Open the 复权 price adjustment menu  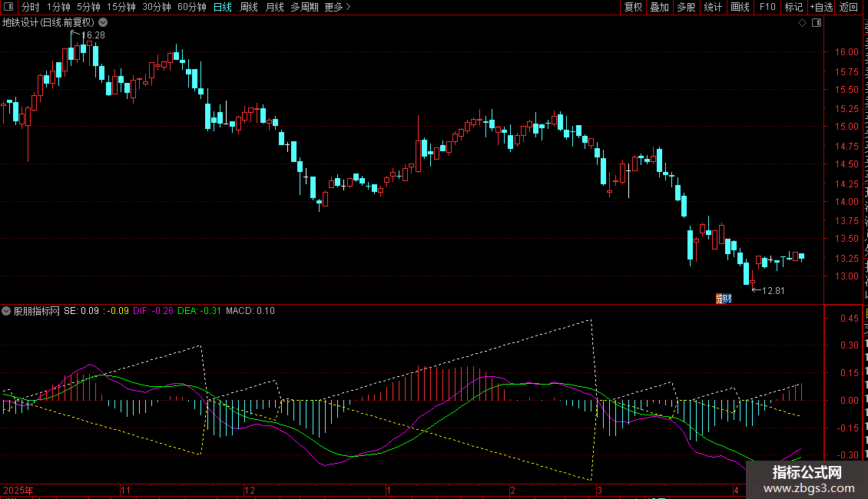pyautogui.click(x=633, y=8)
